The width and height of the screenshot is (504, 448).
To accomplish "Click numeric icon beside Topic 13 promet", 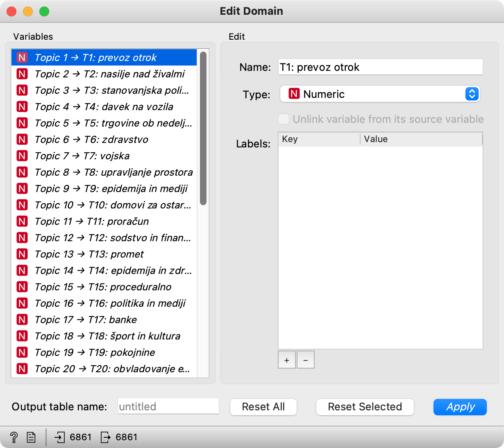I will 22,254.
